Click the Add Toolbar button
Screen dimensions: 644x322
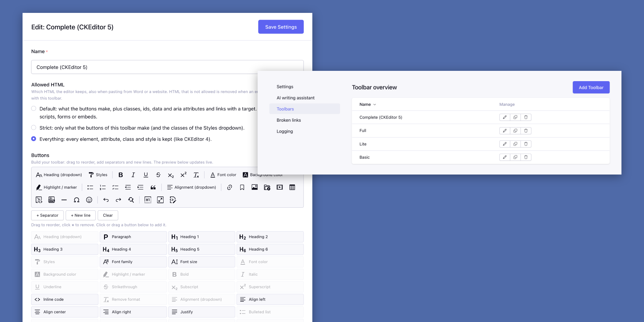pos(591,87)
